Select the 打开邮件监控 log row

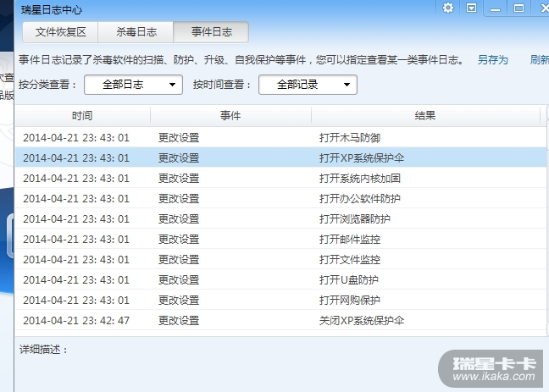(x=280, y=239)
